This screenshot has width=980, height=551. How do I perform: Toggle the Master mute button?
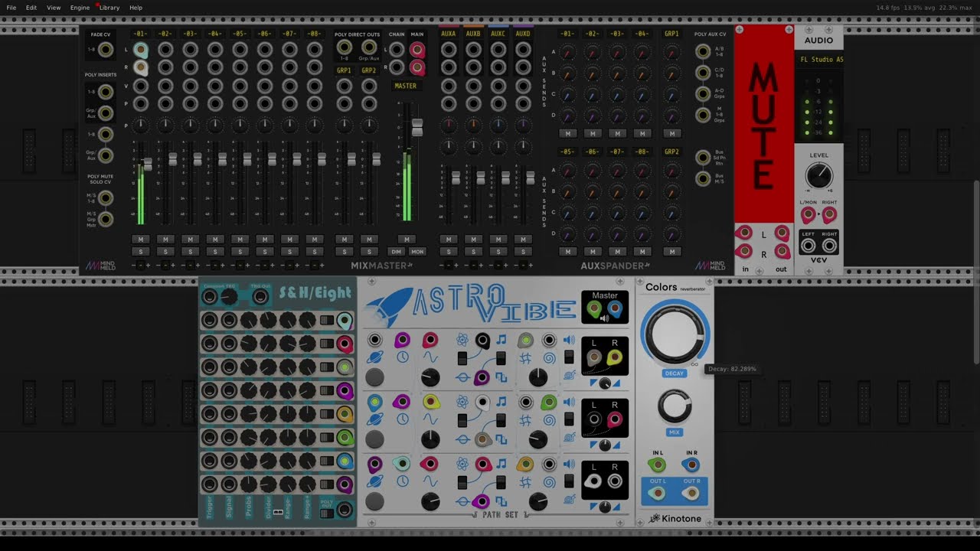click(407, 240)
